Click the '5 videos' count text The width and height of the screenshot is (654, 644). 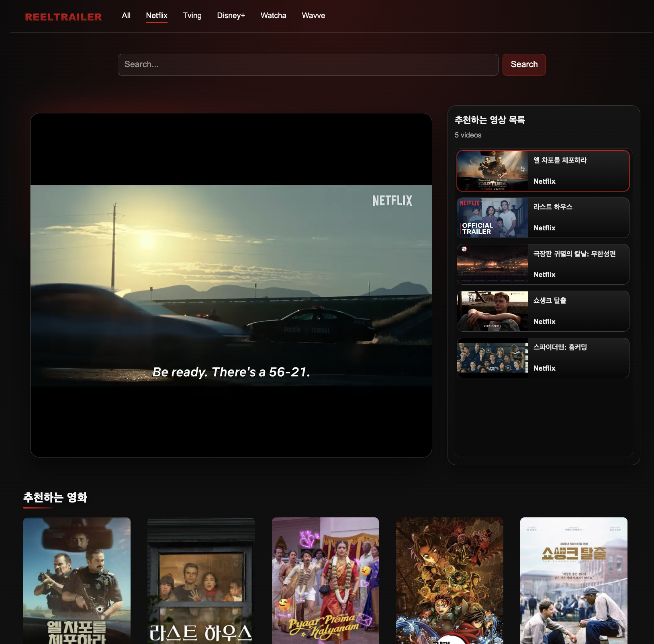(x=468, y=135)
